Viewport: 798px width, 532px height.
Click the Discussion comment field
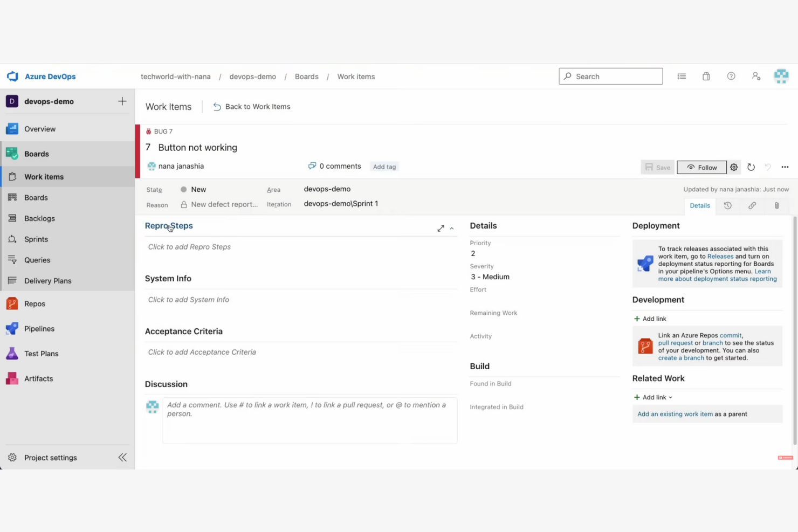click(x=309, y=420)
